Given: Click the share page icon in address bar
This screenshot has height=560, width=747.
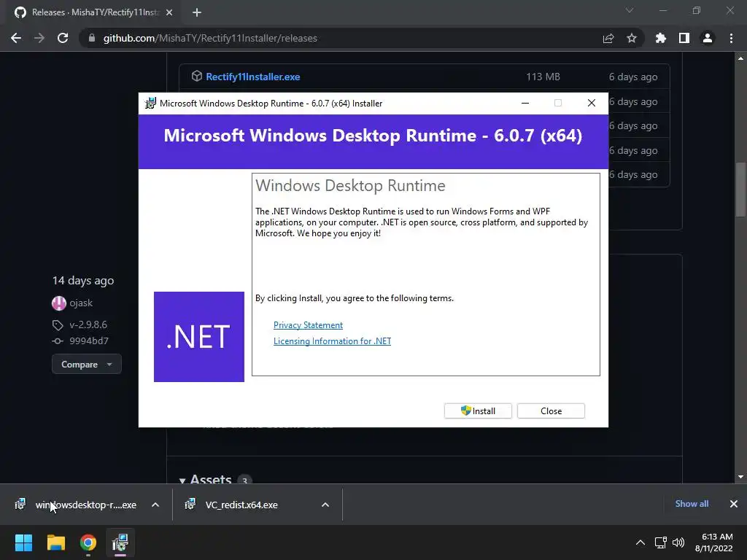Looking at the screenshot, I should point(608,38).
